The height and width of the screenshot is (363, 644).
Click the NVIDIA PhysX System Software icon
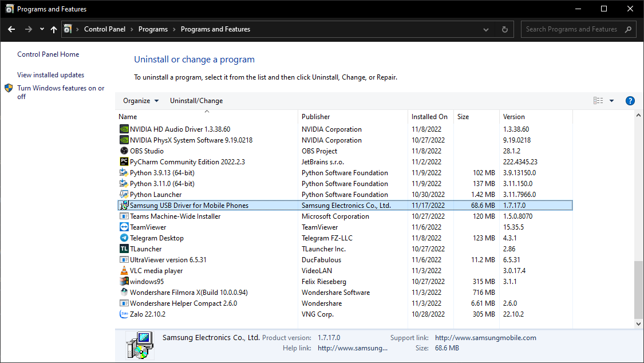(124, 140)
